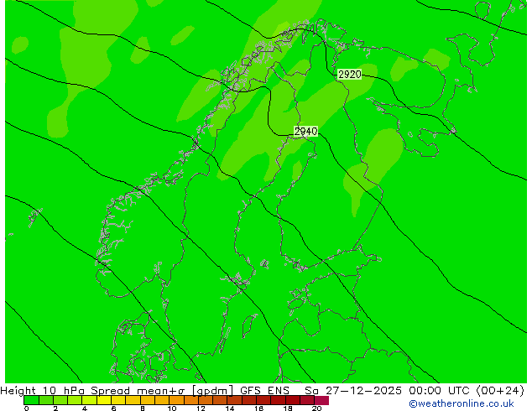Pick the orange swatch above scale value 10

pos(177,400)
